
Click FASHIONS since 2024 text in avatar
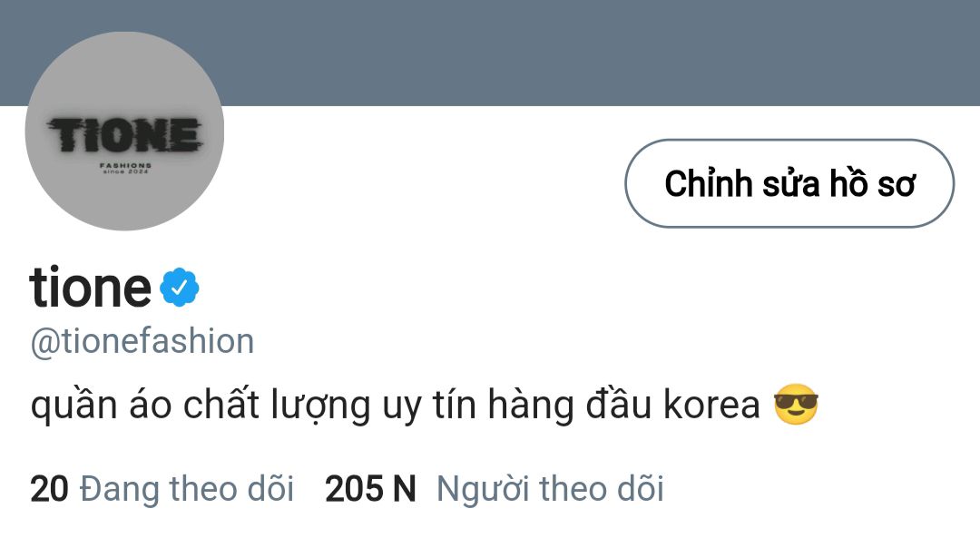pyautogui.click(x=125, y=168)
